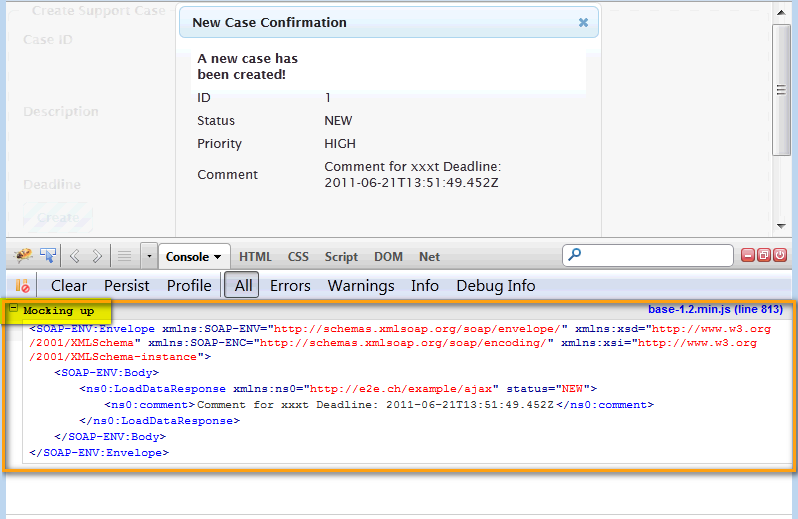The width and height of the screenshot is (798, 519).
Task: Select the All console filter
Action: tap(243, 286)
